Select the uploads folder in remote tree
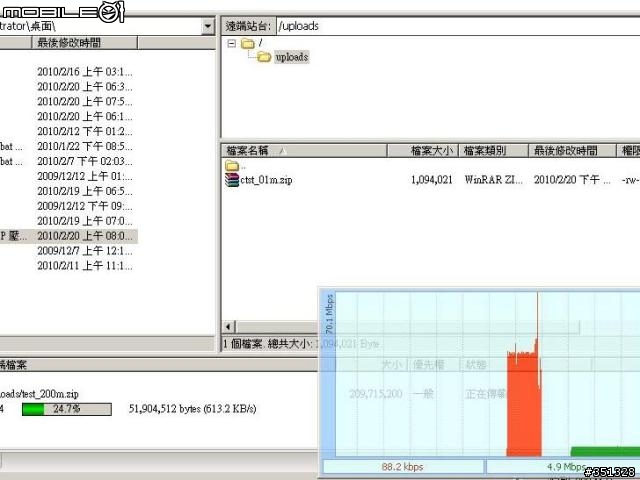 coord(291,57)
